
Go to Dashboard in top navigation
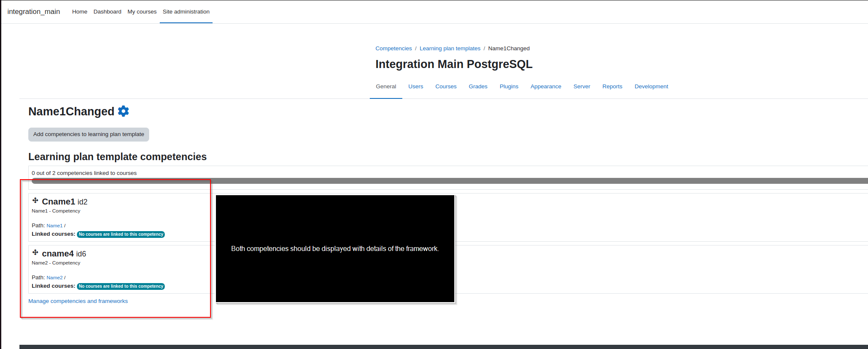pyautogui.click(x=107, y=12)
